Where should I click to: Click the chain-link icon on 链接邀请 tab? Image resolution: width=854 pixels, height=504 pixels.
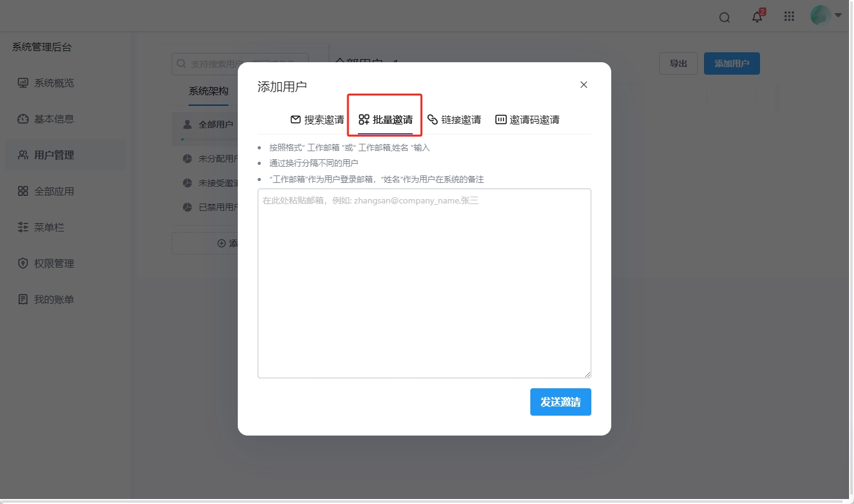433,119
